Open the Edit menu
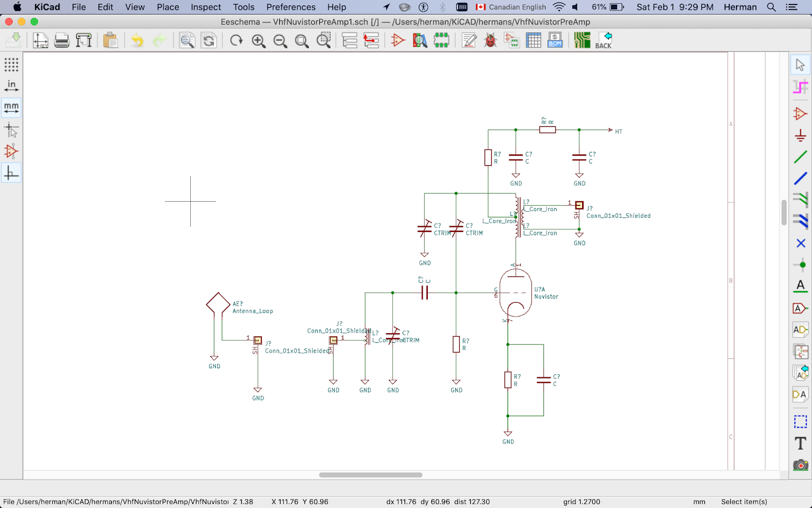 pyautogui.click(x=106, y=7)
